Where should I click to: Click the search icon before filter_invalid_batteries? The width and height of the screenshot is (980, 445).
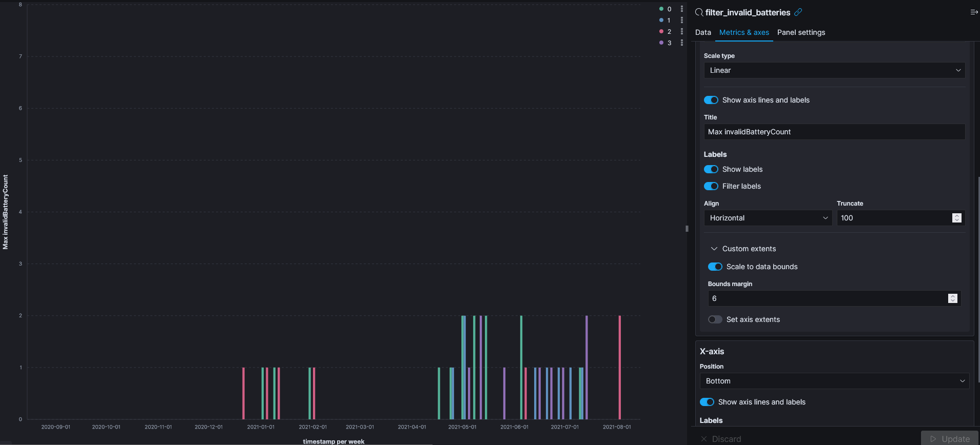[x=699, y=12]
